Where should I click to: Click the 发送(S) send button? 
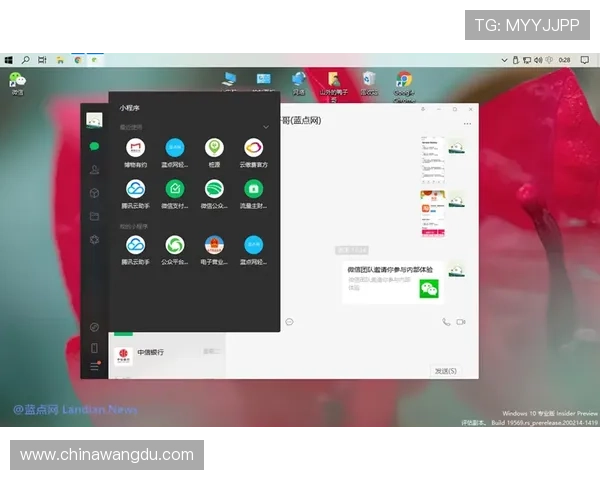446,370
